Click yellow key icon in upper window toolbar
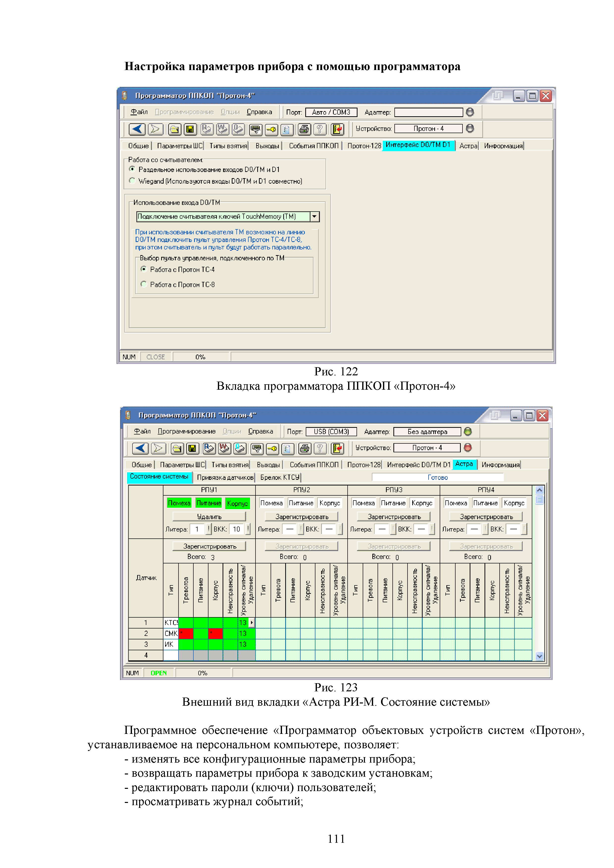This screenshot has width=614, height=868. tap(271, 129)
